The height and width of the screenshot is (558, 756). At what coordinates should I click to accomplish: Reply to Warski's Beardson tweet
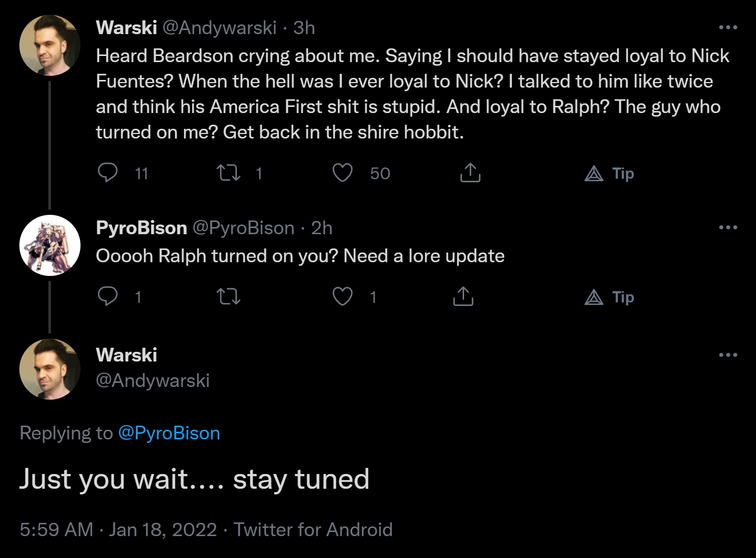click(x=107, y=173)
